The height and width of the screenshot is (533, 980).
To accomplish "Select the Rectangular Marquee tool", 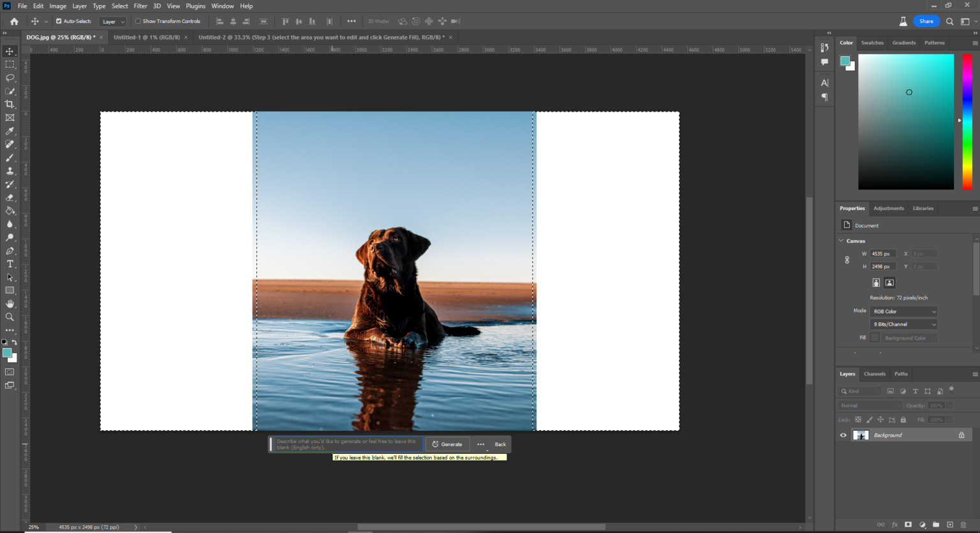I will click(10, 64).
